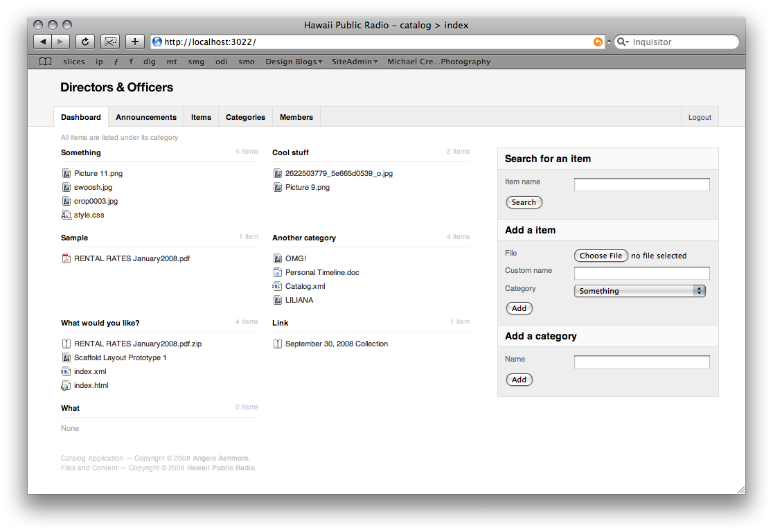This screenshot has height=532, width=773.
Task: Switch to the Members tab
Action: click(x=296, y=117)
